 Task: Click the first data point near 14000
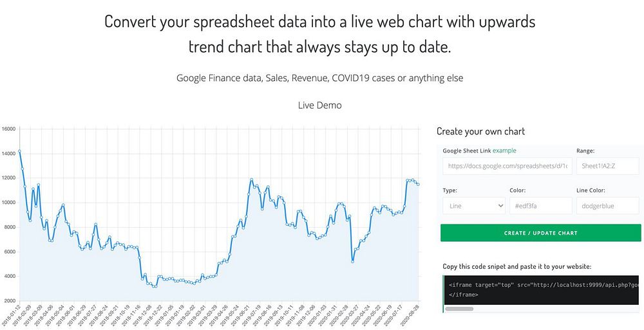19,151
